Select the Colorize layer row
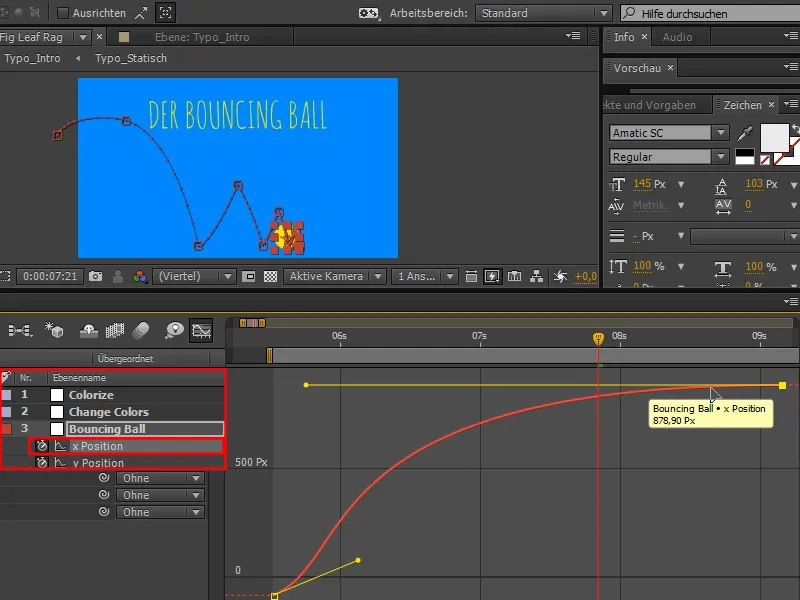The image size is (800, 600). coord(112,394)
